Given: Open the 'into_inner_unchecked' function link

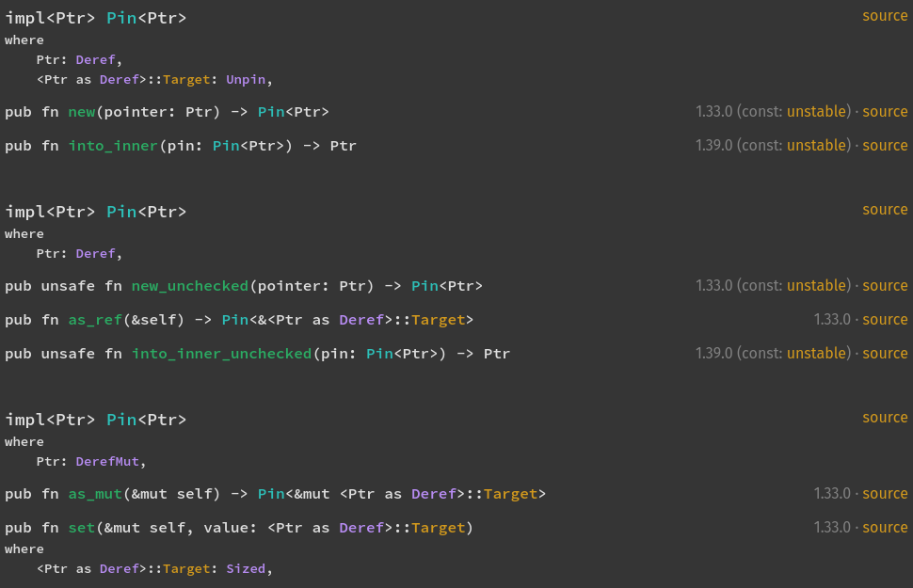Looking at the screenshot, I should 221,354.
